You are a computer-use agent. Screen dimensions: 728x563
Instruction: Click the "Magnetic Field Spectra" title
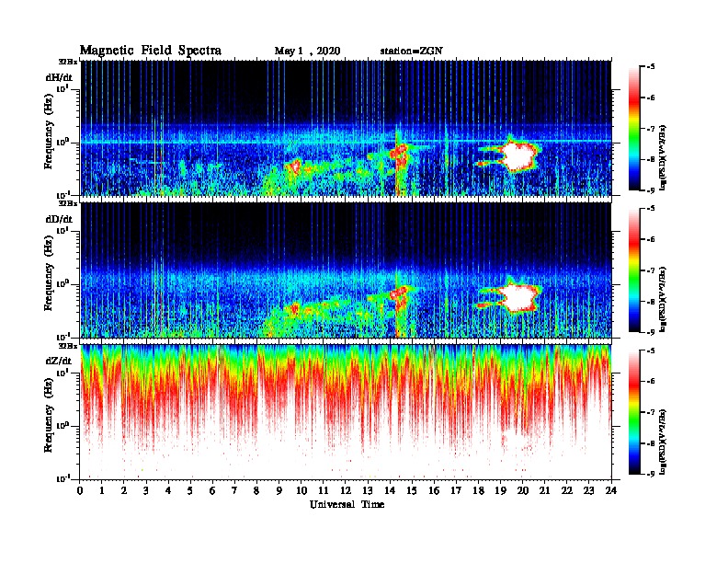[x=151, y=51]
